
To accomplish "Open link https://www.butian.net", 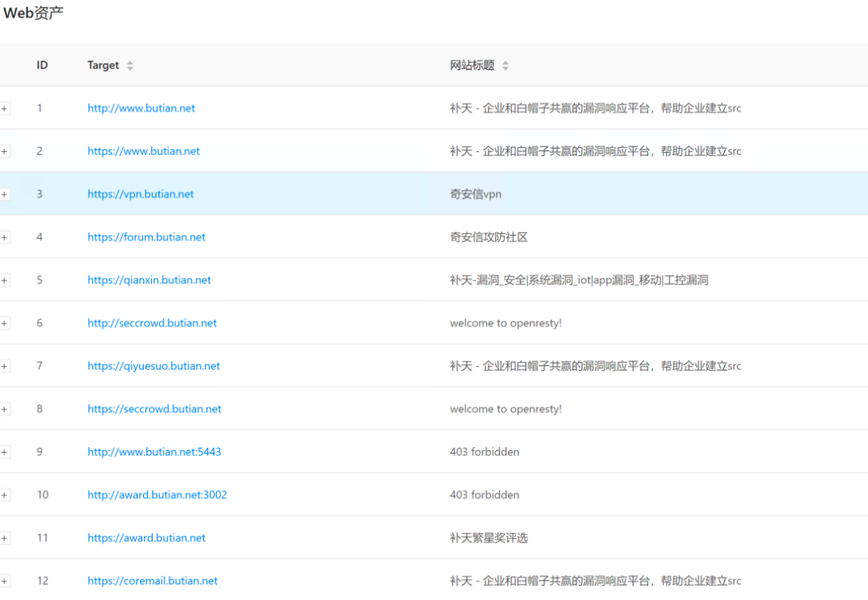I will pos(143,150).
